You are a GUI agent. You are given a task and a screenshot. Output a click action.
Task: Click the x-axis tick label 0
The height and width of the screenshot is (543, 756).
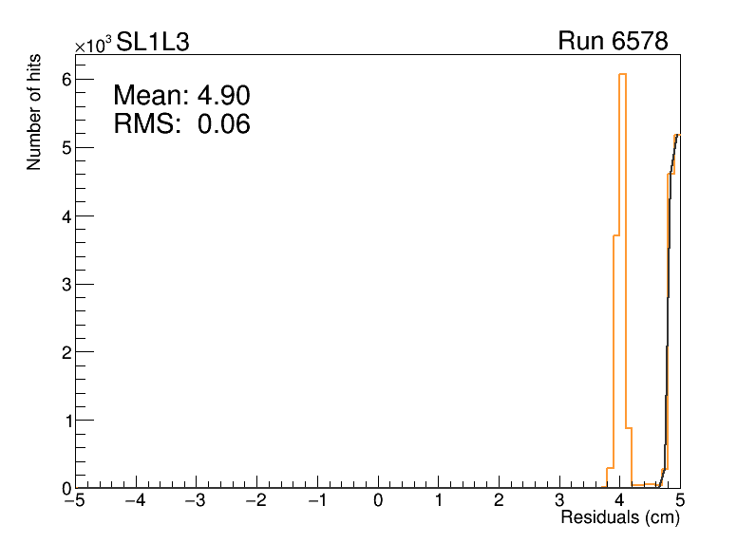coord(379,500)
